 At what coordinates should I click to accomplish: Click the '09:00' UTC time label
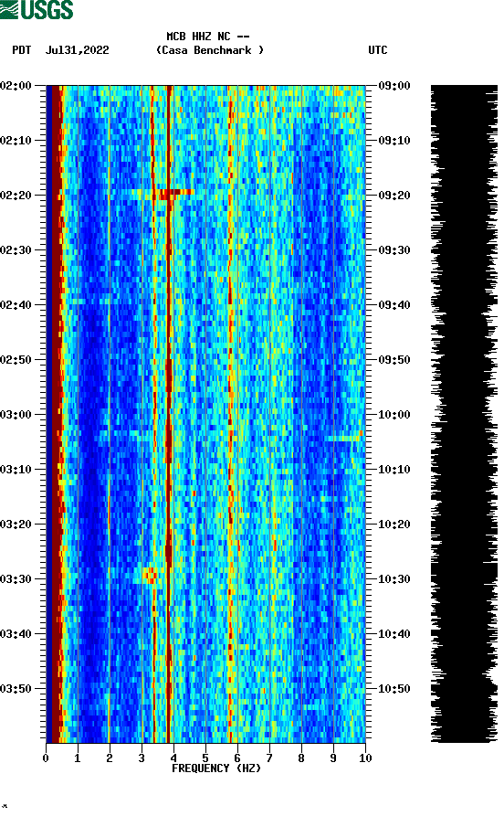pyautogui.click(x=394, y=85)
